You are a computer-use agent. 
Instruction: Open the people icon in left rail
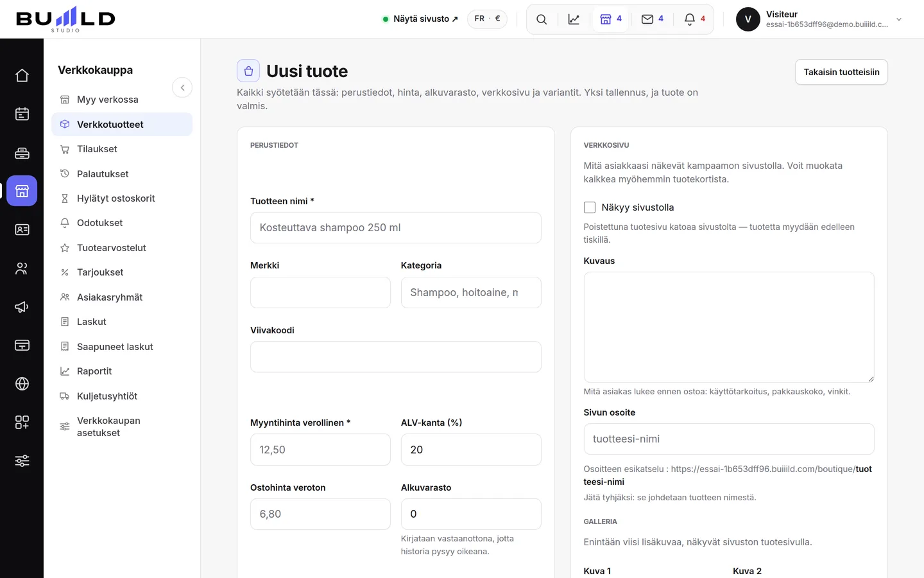(22, 268)
